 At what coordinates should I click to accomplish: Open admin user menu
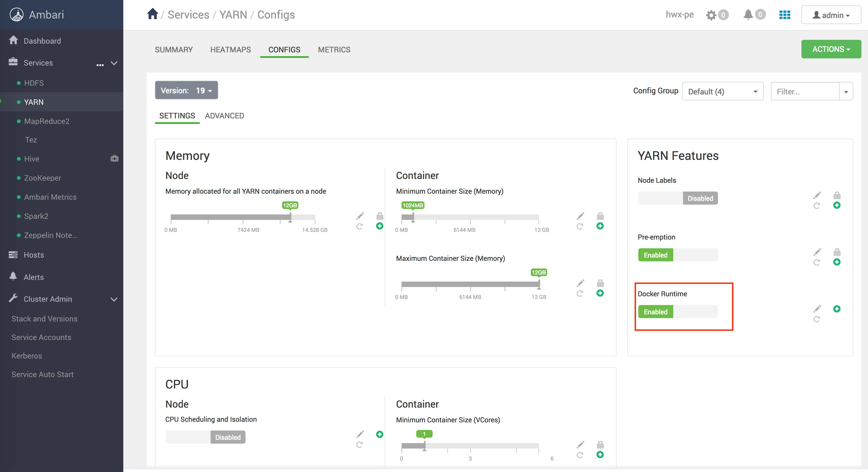click(x=831, y=15)
